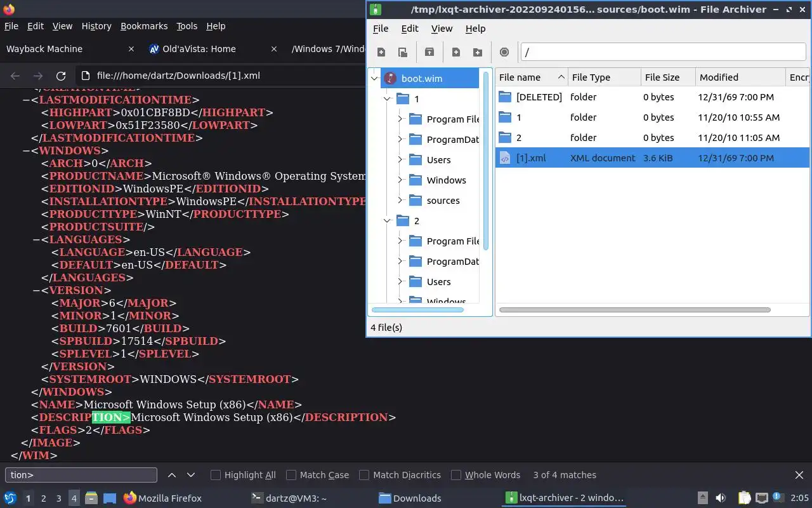Sort the list by the File name column
Image resolution: width=812 pixels, height=508 pixels.
tap(532, 77)
